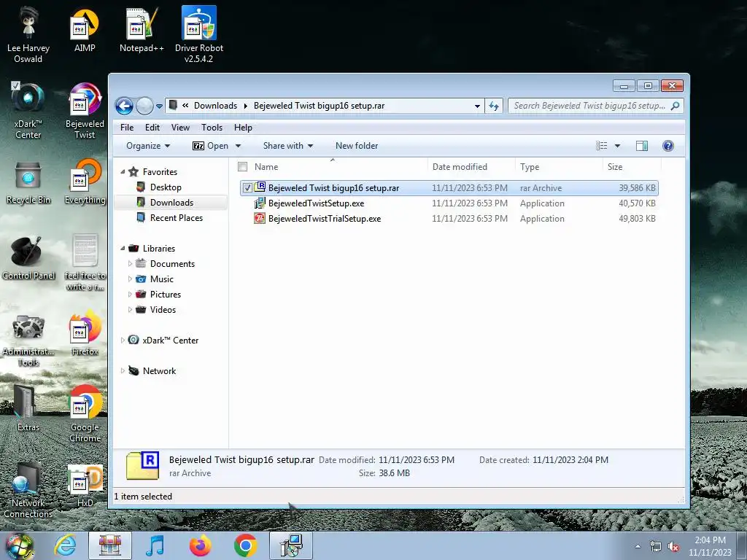747x560 pixels.
Task: Click the Windows Start orb
Action: pos(20,547)
